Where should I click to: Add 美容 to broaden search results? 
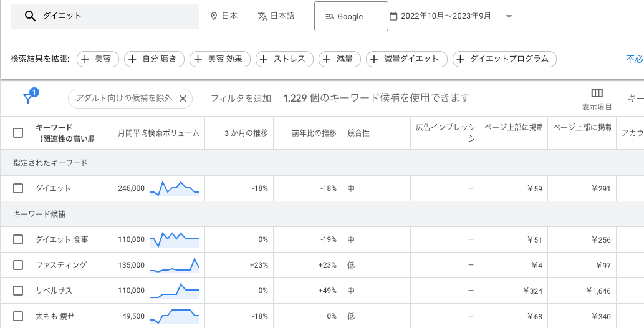98,59
